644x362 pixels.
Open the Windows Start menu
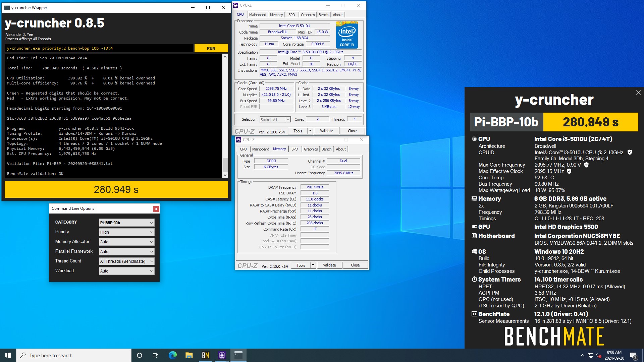pos(8,355)
